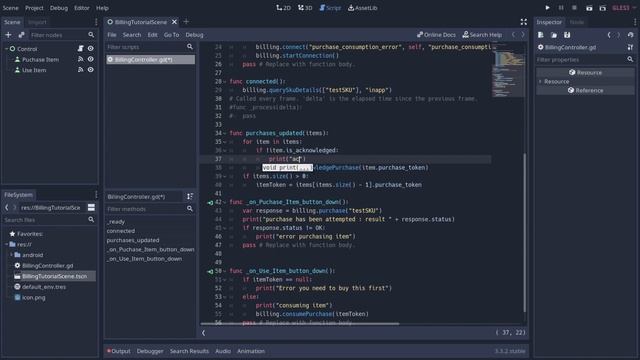Image resolution: width=640 pixels, height=360 pixels.
Task: Play the project
Action: (547, 8)
